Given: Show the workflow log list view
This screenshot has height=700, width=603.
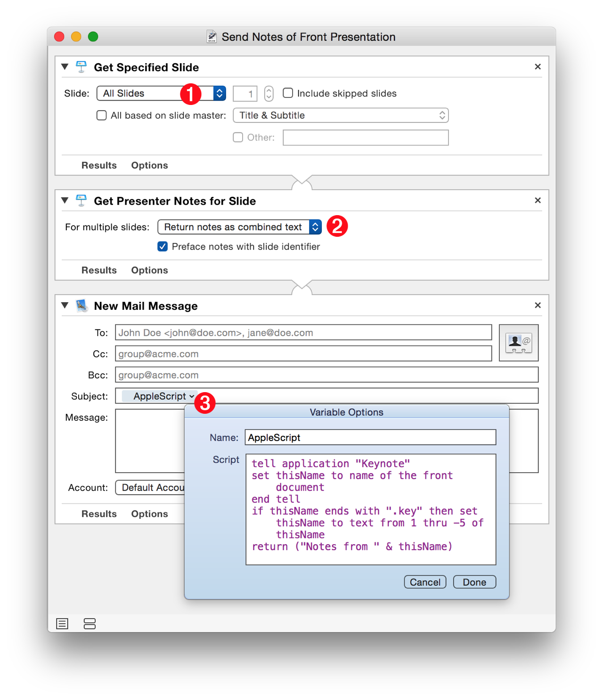Looking at the screenshot, I should click(62, 624).
